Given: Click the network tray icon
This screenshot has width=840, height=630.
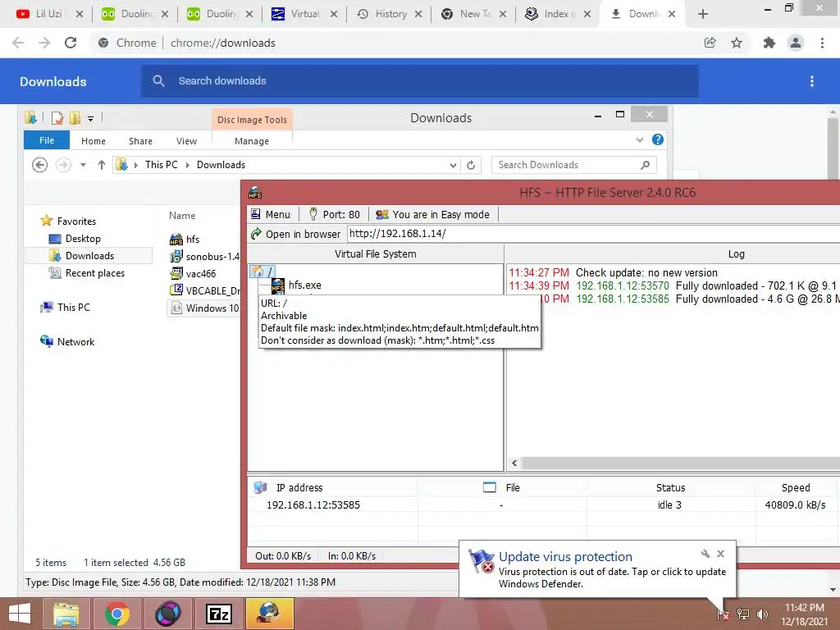Looking at the screenshot, I should coord(743,614).
